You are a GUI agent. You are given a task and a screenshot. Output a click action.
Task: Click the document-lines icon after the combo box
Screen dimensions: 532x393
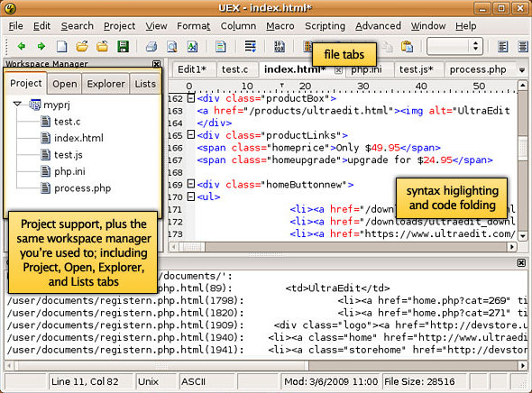(502, 47)
